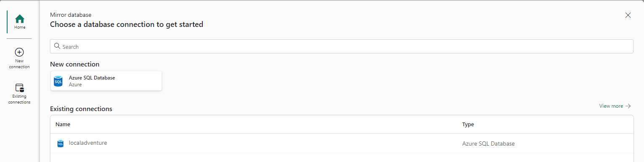Focus the Search connections text field
This screenshot has height=162, width=644.
coord(341,46)
